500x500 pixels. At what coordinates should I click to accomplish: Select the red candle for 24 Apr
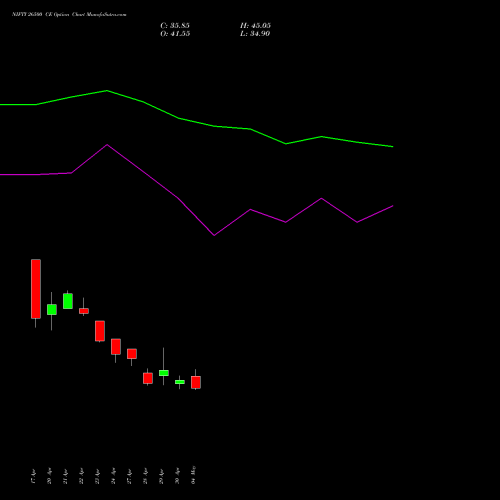click(x=116, y=347)
